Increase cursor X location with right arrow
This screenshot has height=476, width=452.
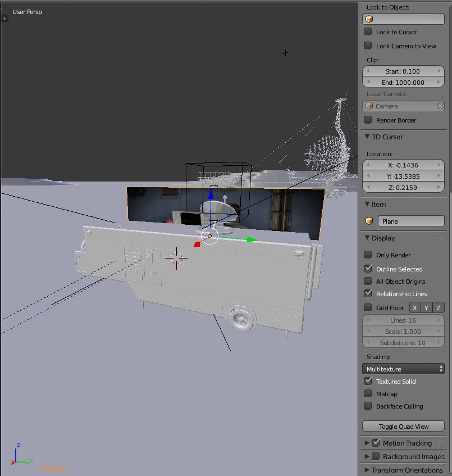439,165
